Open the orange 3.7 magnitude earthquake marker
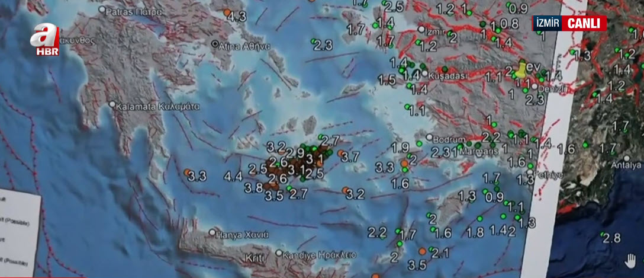Screen dimensions: 644x278 341,153
